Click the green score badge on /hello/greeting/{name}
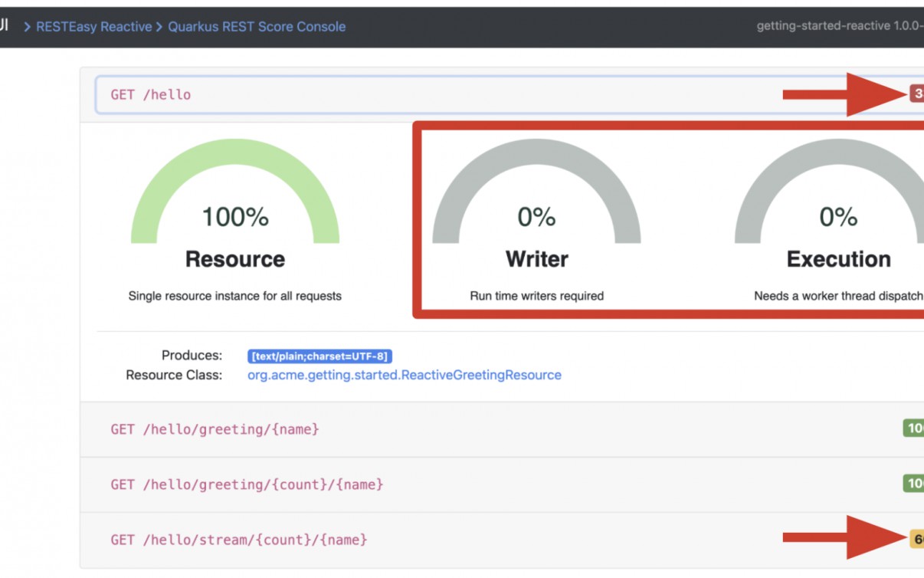The height and width of the screenshot is (578, 924). tap(913, 428)
